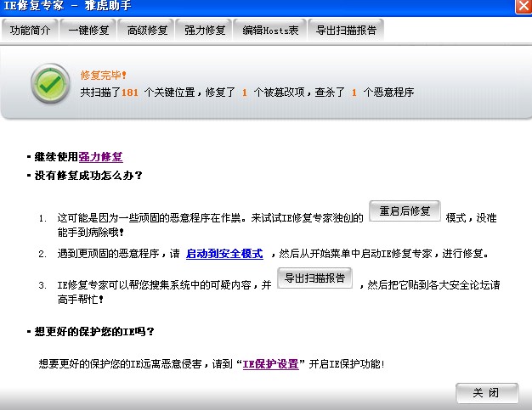Screen dimensions: 532x410
Task: Click the scanned count 181
Action: (x=130, y=93)
